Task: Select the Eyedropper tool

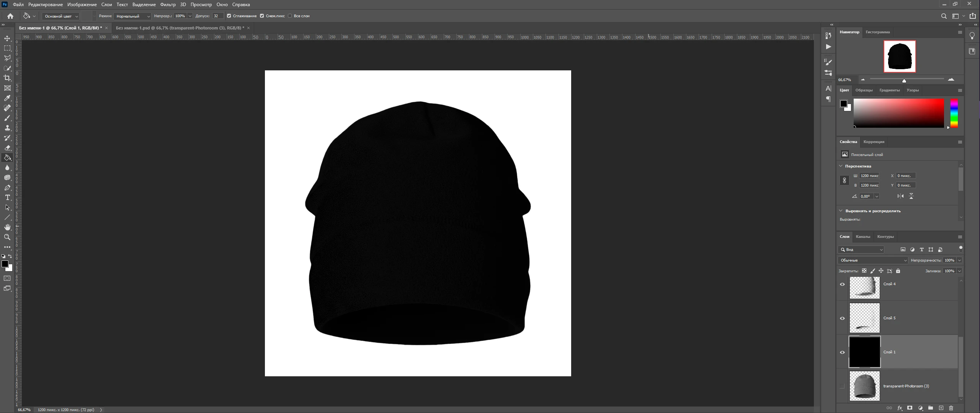Action: [x=7, y=98]
